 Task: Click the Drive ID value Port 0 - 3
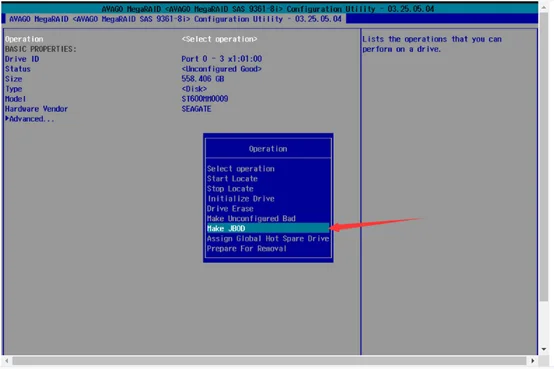[222, 59]
